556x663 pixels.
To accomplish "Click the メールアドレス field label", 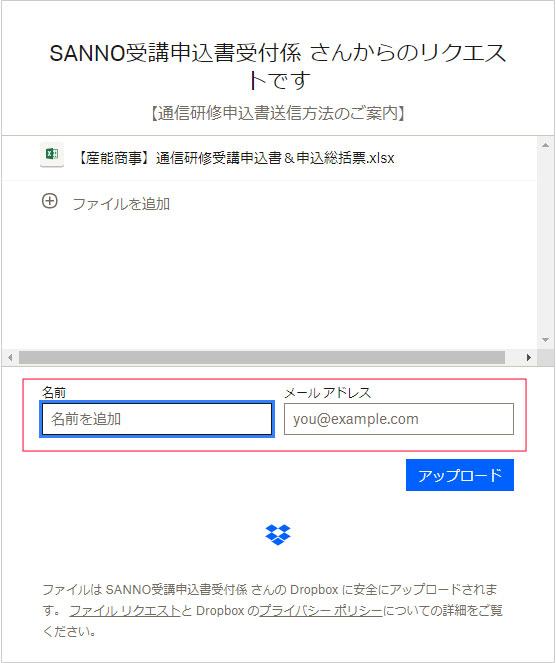I will click(x=328, y=393).
